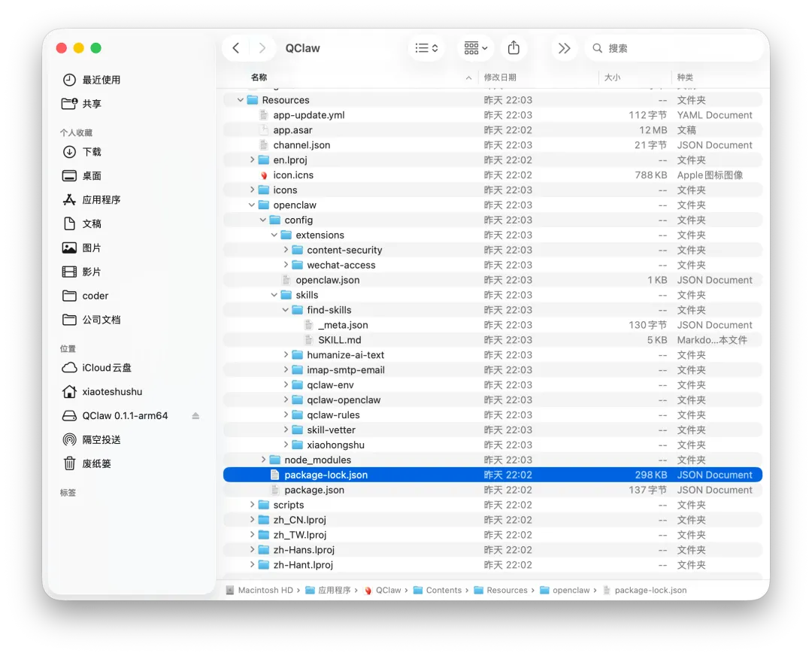Expand the node_modules folder
The image size is (812, 656).
click(x=264, y=460)
